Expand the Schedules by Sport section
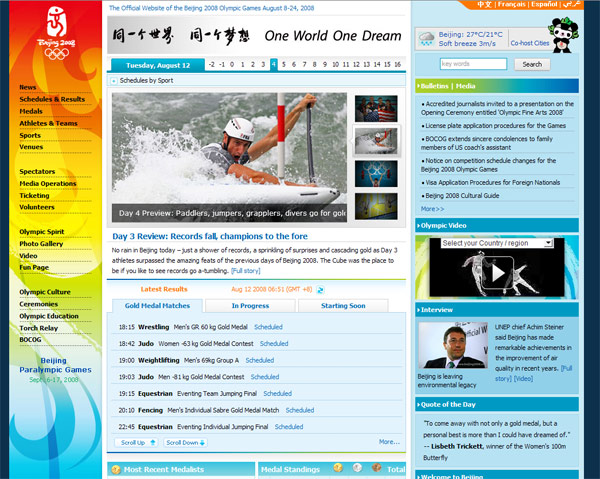600x479 pixels. (114, 81)
